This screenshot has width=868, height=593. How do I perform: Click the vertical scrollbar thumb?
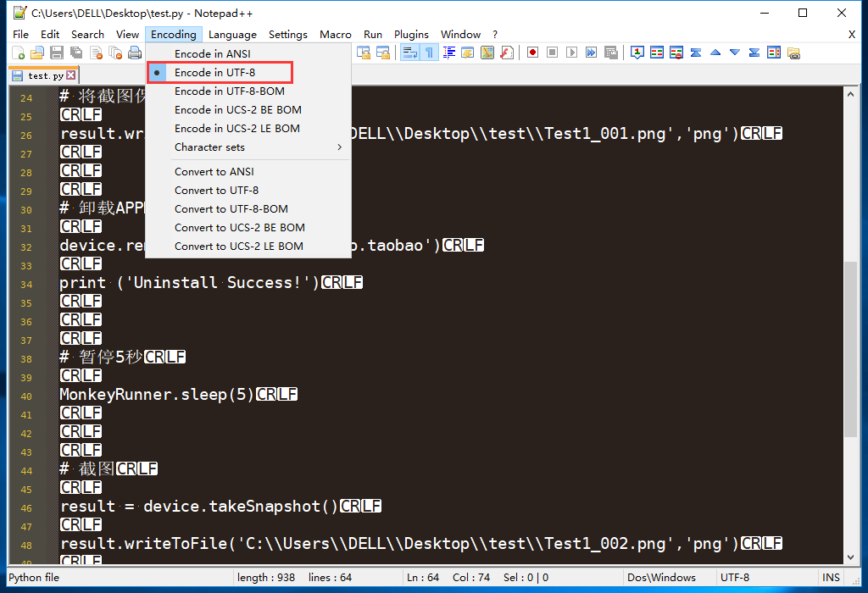tap(850, 349)
